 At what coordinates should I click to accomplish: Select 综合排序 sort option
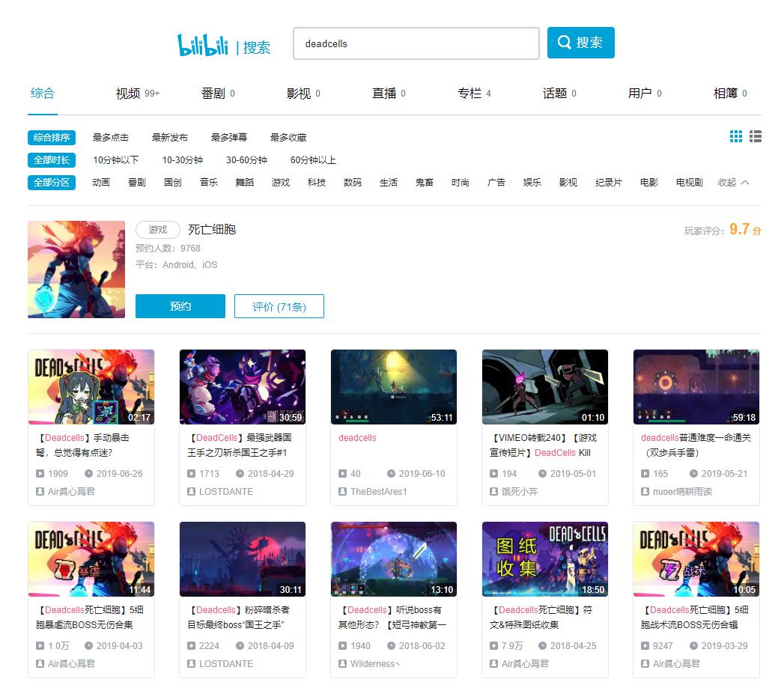tap(52, 138)
